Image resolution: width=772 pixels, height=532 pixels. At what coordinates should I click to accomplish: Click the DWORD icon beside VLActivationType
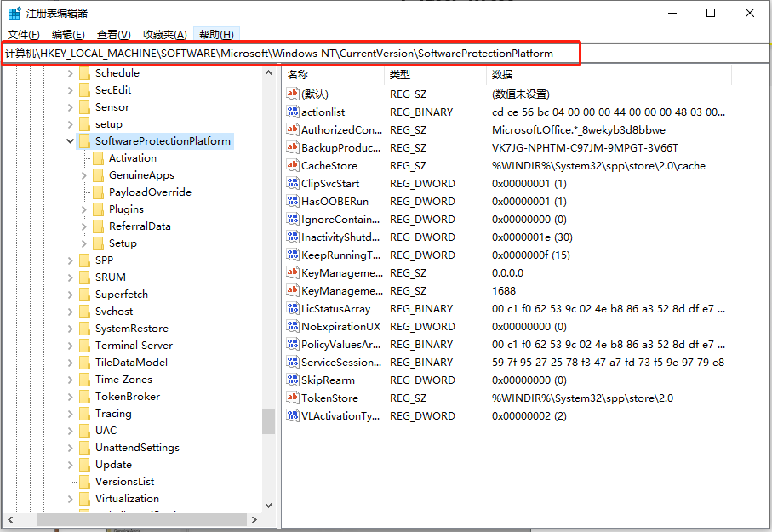coord(292,415)
